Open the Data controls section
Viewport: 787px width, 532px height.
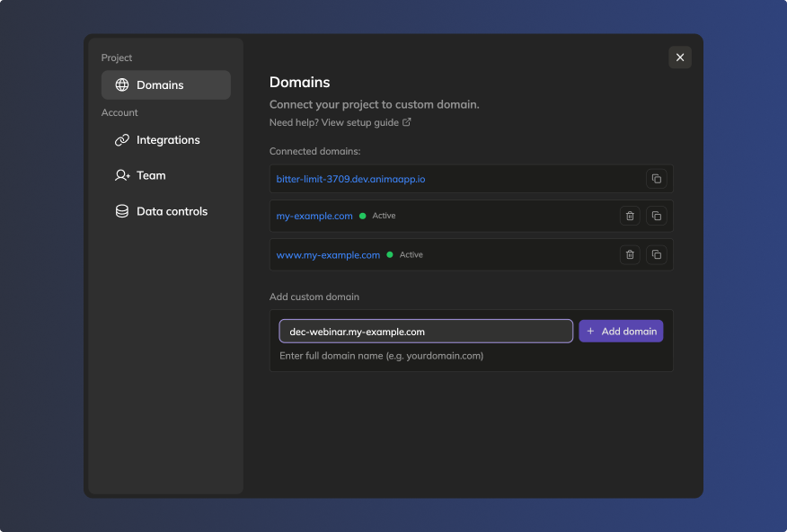[x=166, y=211]
